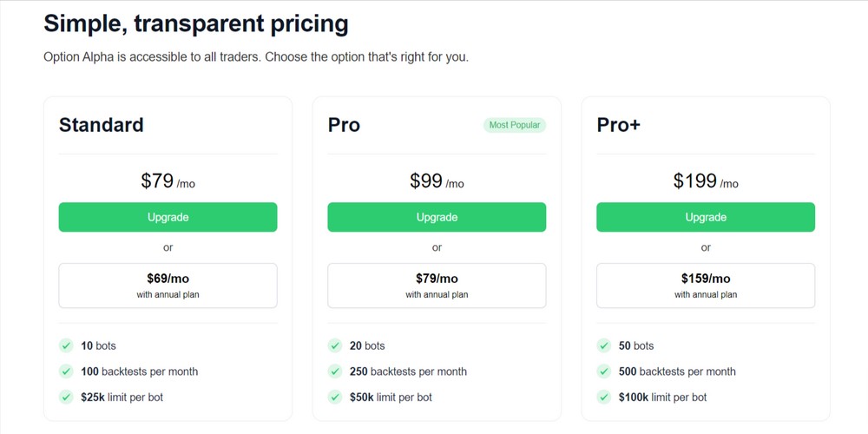Click the checkmark beside $100k limit per bot

click(x=604, y=397)
